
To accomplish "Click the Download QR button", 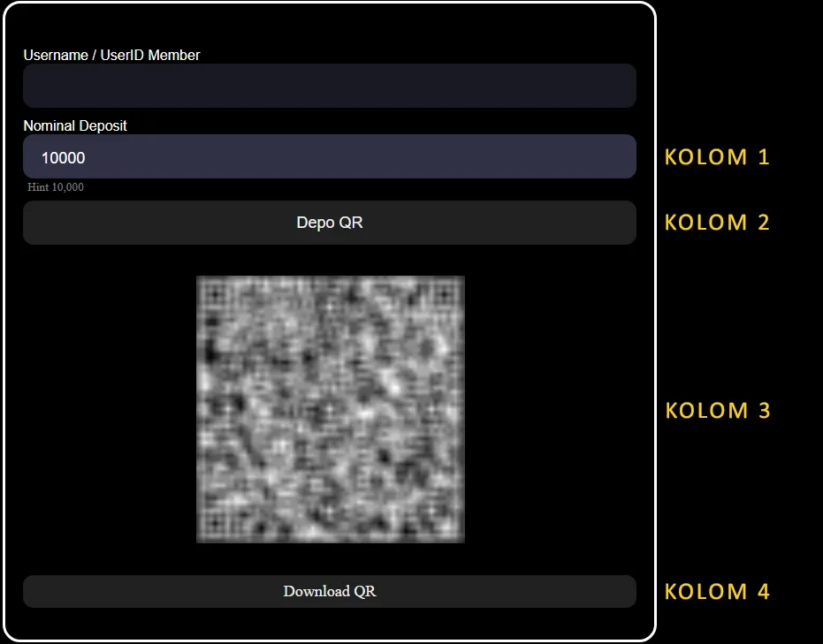I will (330, 592).
